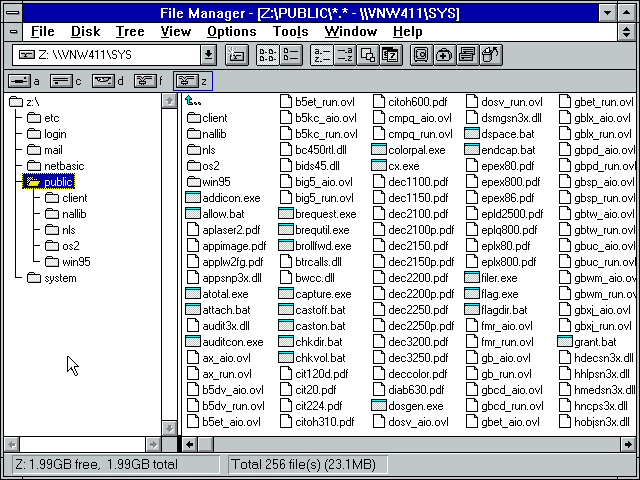Screen dimensions: 640x480
Task: Click the first-aid kit toolbar icon
Action: [x=444, y=55]
